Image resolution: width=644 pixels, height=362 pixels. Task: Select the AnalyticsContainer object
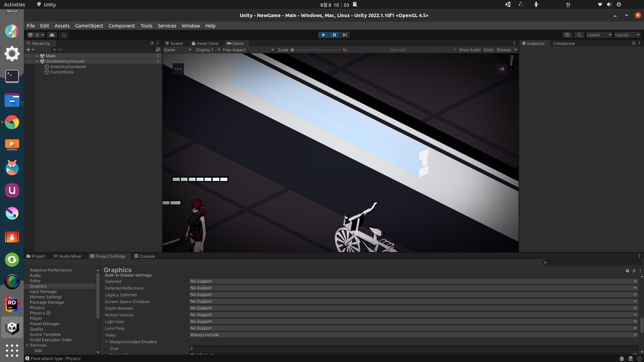click(x=68, y=67)
